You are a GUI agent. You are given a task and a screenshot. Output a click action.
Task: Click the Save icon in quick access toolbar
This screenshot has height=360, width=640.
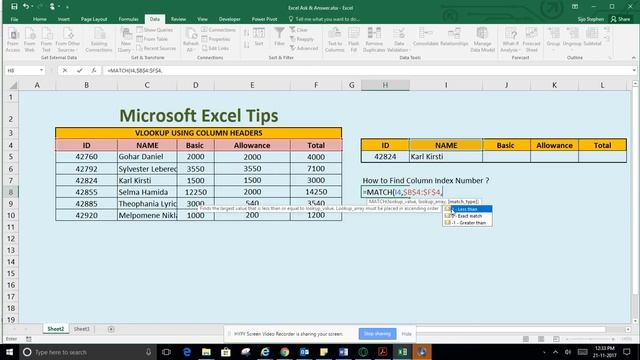(14, 7)
